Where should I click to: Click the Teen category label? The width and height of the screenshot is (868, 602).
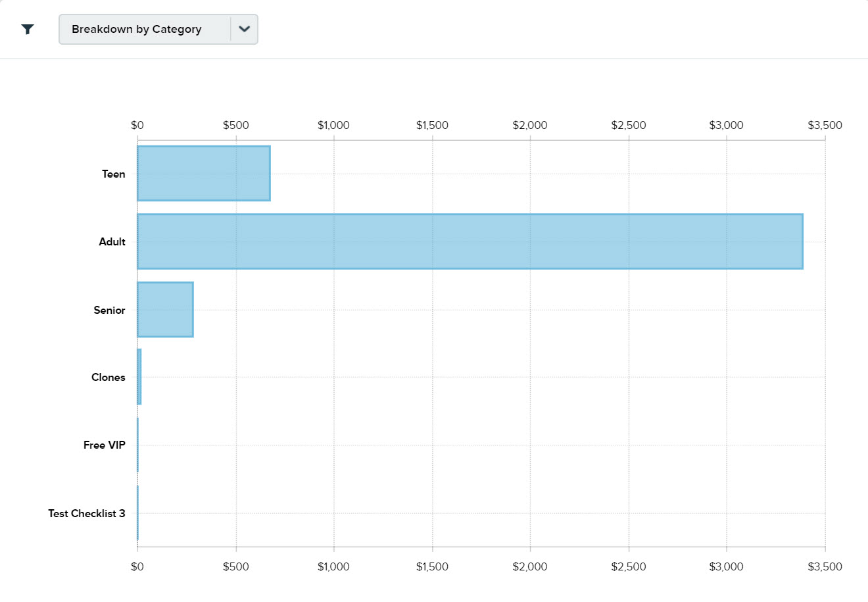[113, 174]
